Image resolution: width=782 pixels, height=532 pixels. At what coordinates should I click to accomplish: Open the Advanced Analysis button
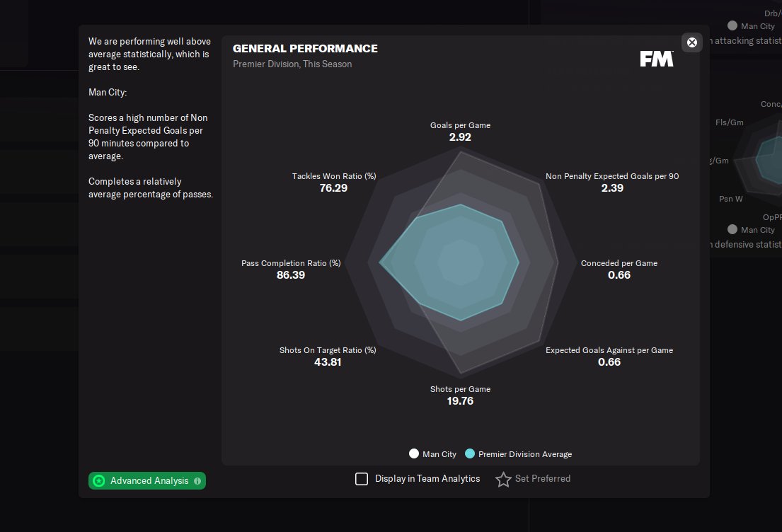pyautogui.click(x=149, y=481)
